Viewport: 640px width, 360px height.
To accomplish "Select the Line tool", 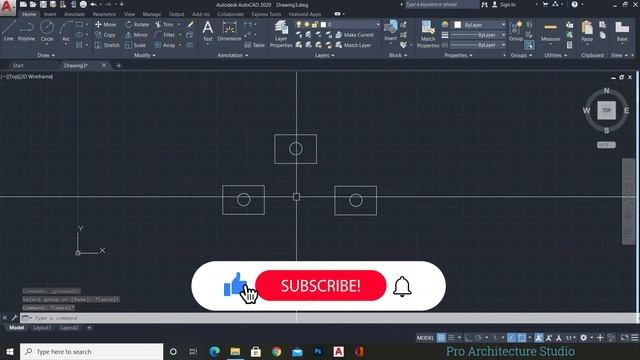I will tap(9, 31).
